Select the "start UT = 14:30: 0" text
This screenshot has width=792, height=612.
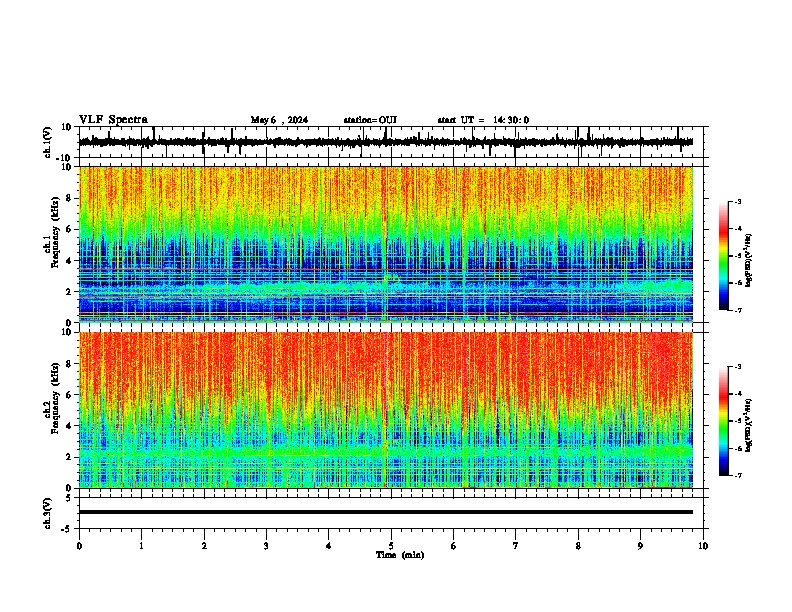click(483, 120)
